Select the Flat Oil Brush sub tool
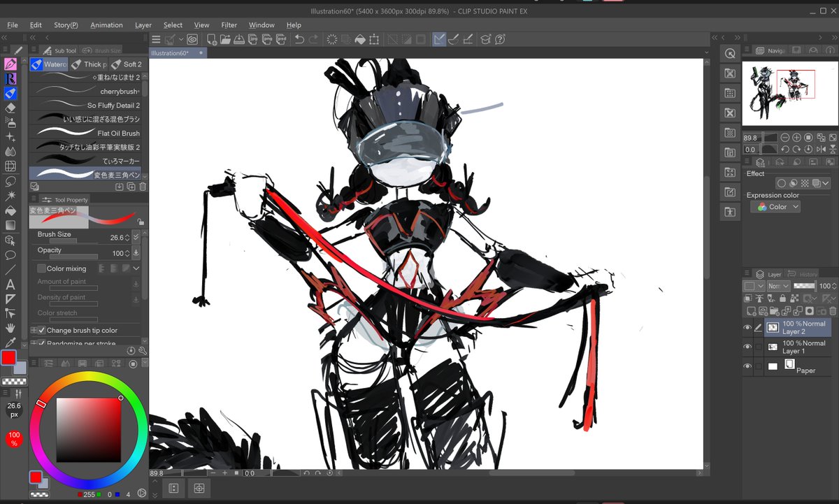 [85, 133]
